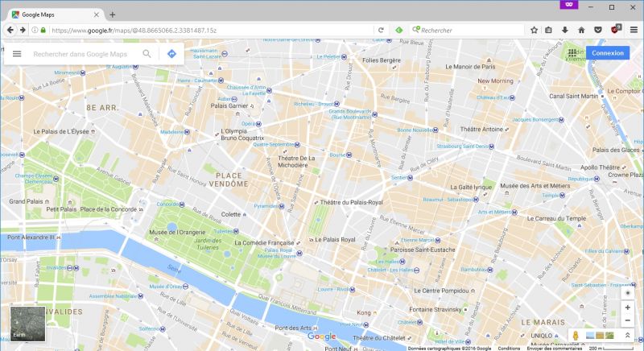Select the Palais Garnier landmark label
Image resolution: width=644 pixels, height=351 pixels.
[x=229, y=105]
